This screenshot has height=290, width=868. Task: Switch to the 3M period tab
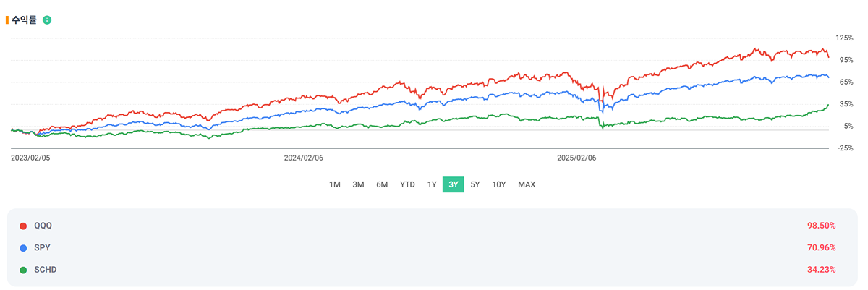[358, 184]
